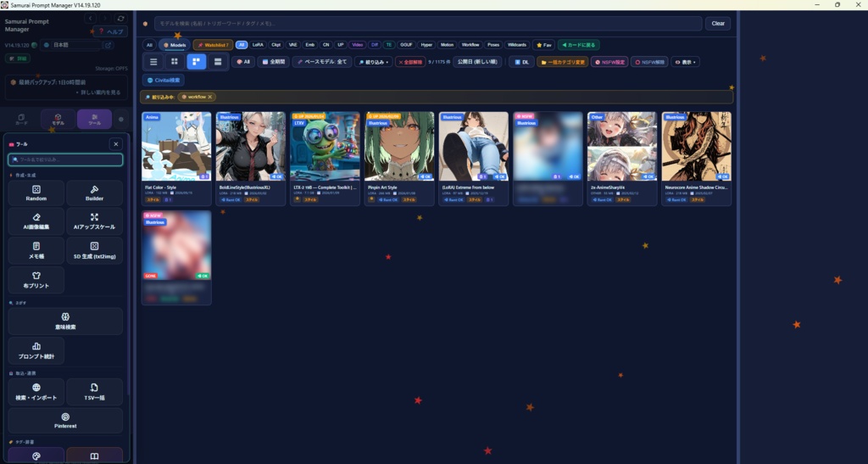This screenshot has width=868, height=464.
Task: Change sort order 公開日 (新しい順)
Action: 477,62
